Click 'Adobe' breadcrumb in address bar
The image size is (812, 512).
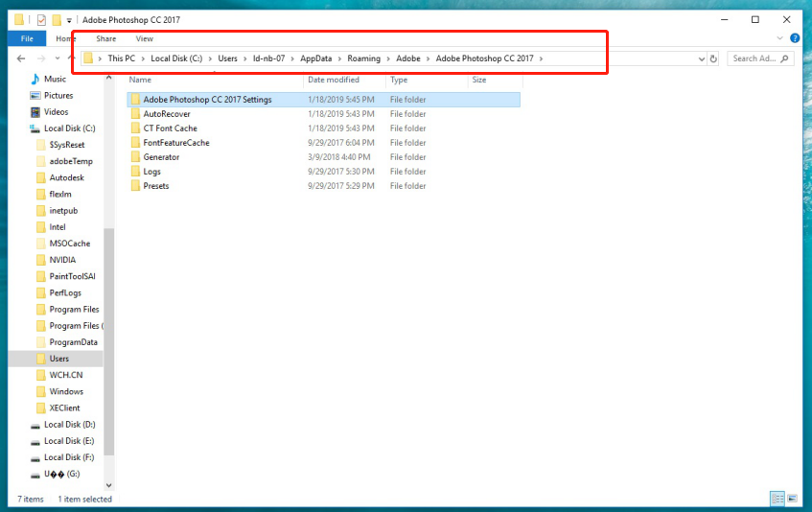[408, 58]
